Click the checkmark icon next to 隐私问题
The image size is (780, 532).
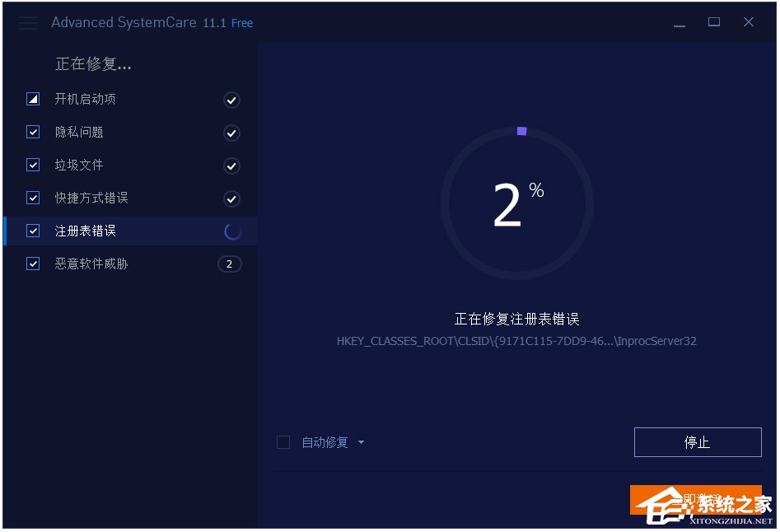pos(231,133)
